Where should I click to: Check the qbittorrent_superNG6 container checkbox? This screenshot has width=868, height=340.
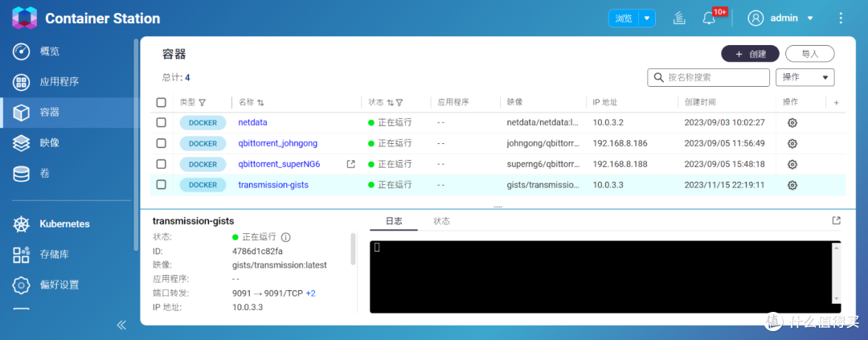pos(161,165)
